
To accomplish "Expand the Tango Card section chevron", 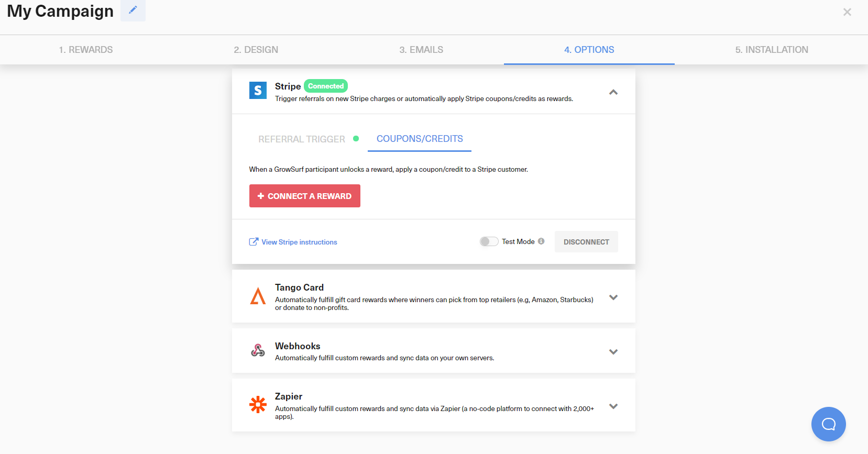I will coord(613,297).
